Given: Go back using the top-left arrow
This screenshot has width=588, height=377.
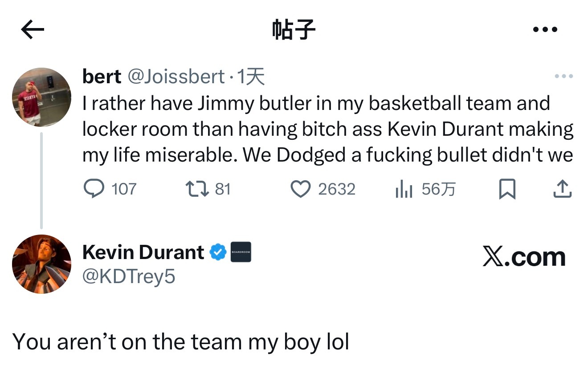Looking at the screenshot, I should (x=33, y=30).
